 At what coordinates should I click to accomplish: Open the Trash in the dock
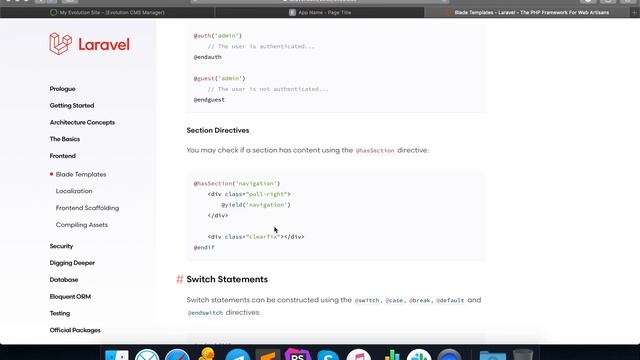point(523,355)
